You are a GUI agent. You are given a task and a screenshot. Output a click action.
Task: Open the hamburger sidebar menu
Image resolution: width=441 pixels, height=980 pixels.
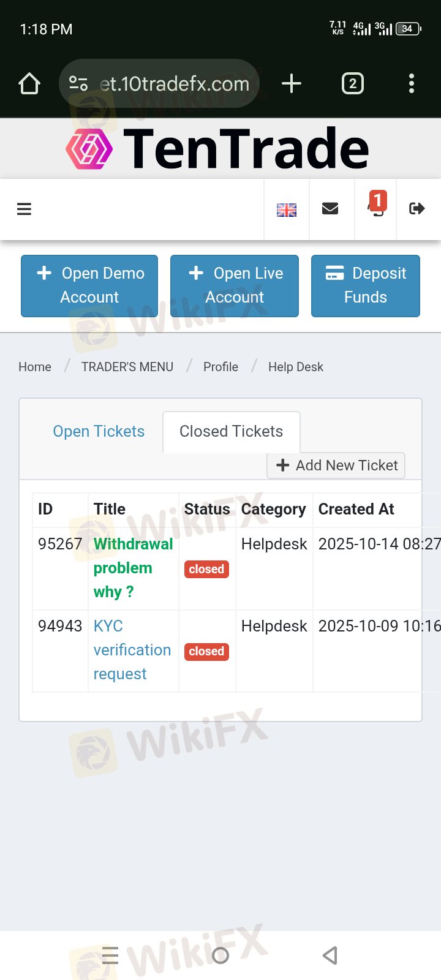pyautogui.click(x=24, y=209)
